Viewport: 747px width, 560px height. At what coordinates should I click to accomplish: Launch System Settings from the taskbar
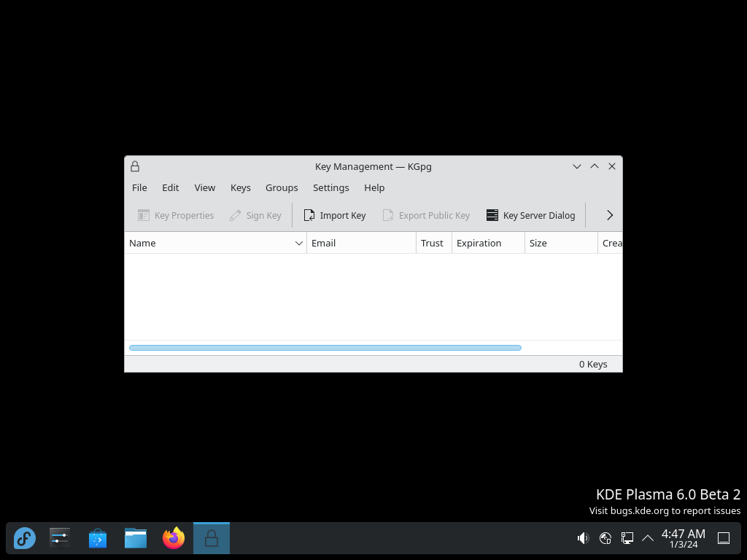pyautogui.click(x=60, y=538)
